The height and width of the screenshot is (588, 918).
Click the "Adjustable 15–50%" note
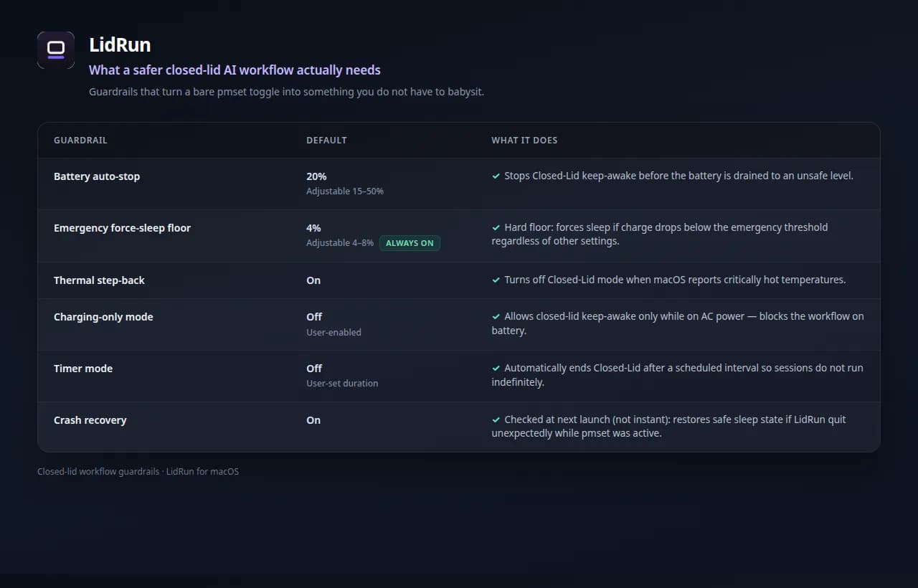click(345, 191)
